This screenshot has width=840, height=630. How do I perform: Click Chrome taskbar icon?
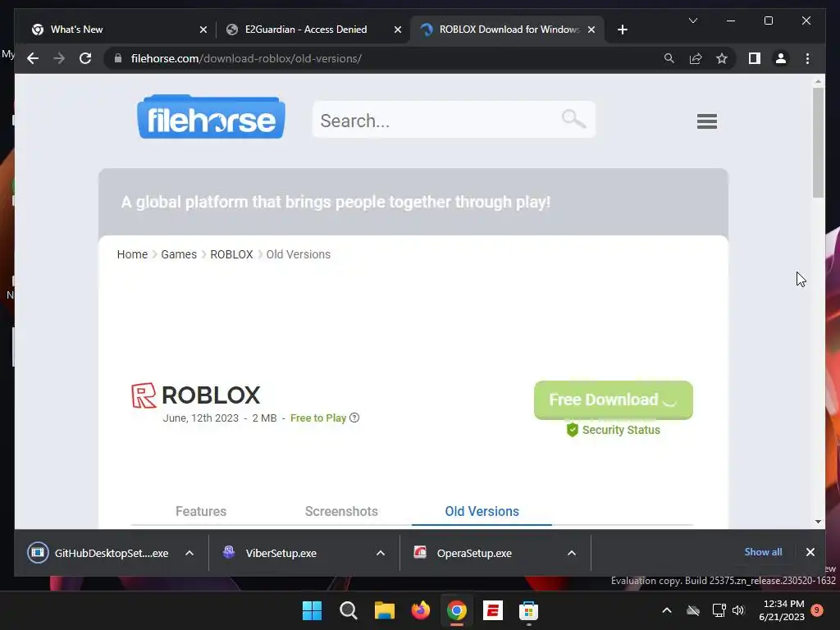[456, 610]
